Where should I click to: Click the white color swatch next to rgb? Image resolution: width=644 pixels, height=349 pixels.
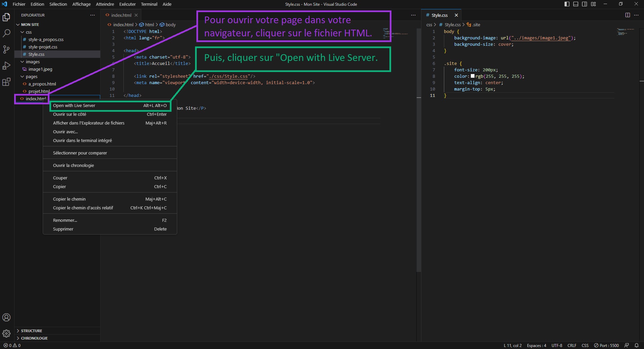[472, 76]
